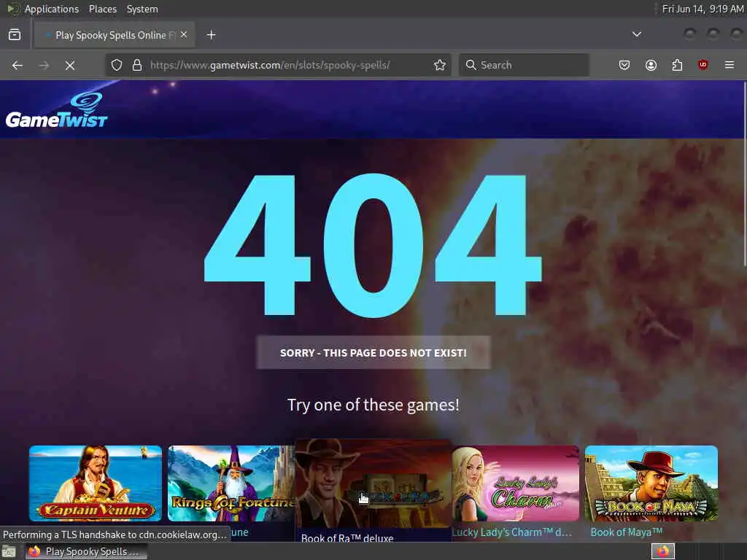Click the Search input field
This screenshot has height=560, width=747.
tap(524, 65)
